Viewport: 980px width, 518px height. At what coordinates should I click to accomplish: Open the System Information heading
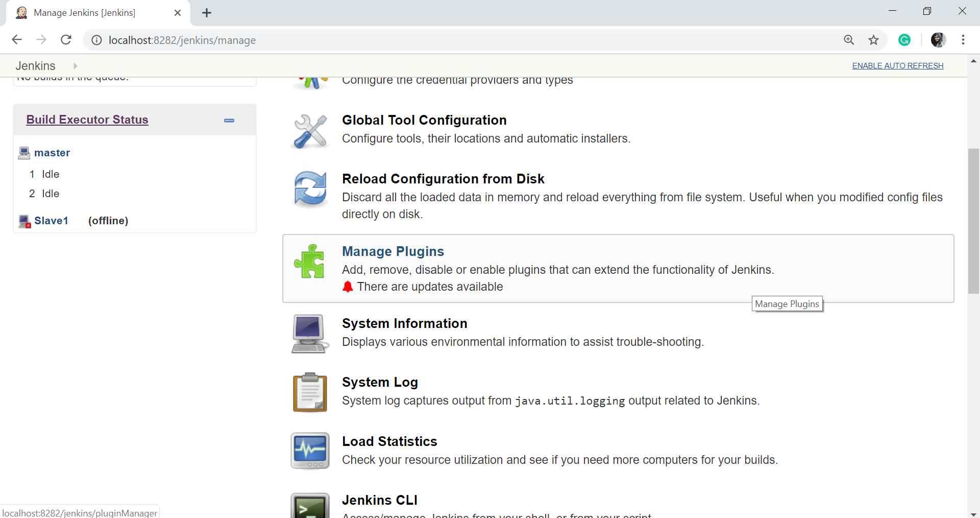[405, 323]
